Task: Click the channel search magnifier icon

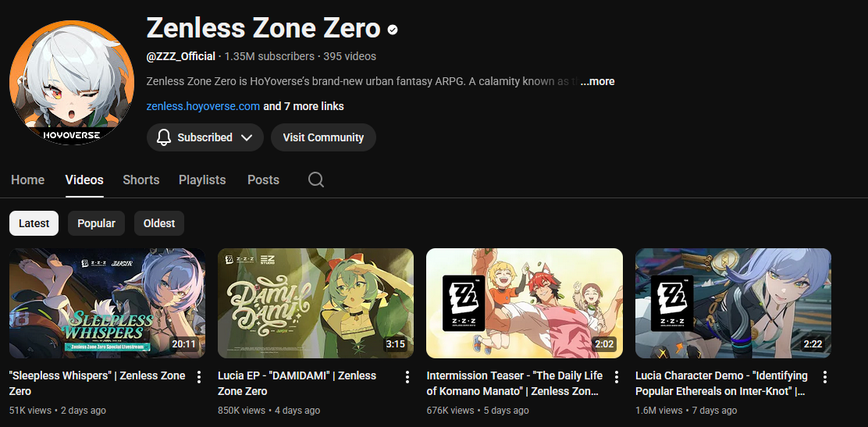Action: (316, 180)
